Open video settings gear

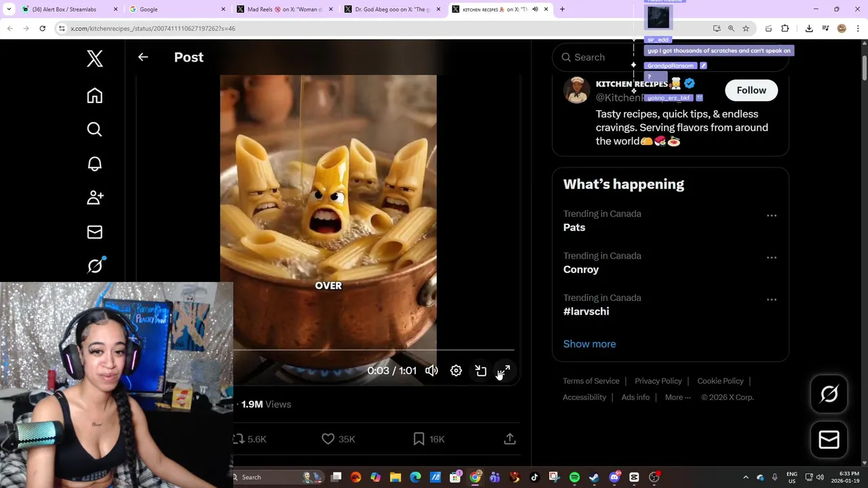[456, 371]
